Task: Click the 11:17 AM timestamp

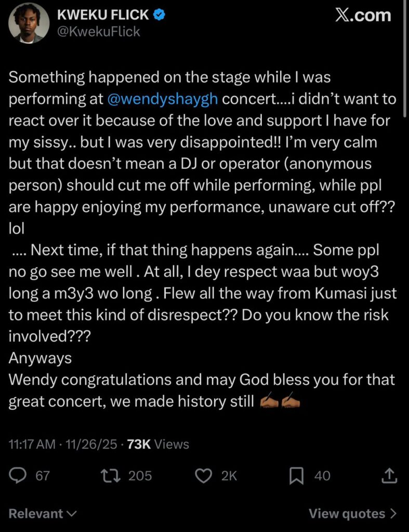Action: [x=32, y=444]
